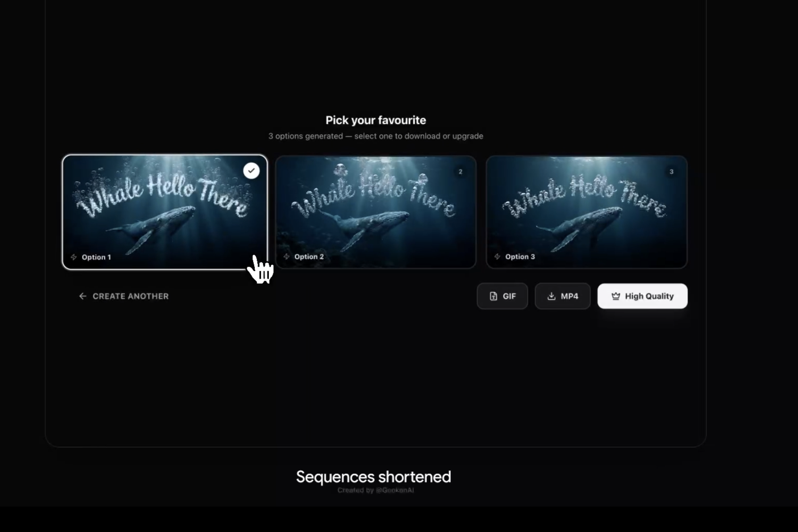Select the number 2 badge on Option 2
798x532 pixels.
460,172
